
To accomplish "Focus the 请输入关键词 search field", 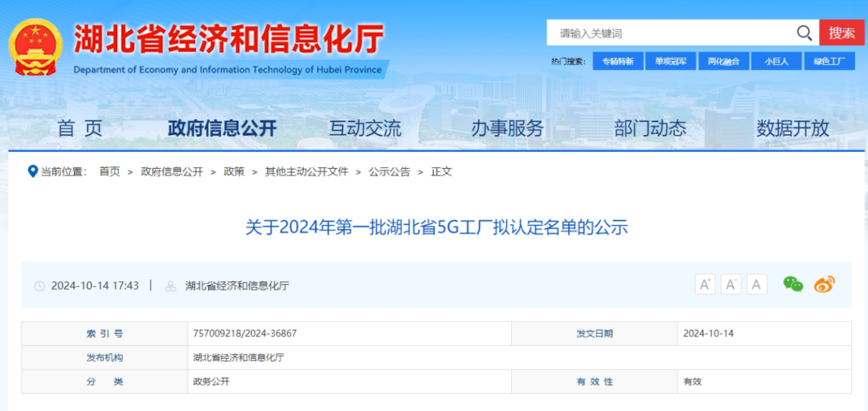I will [x=671, y=33].
